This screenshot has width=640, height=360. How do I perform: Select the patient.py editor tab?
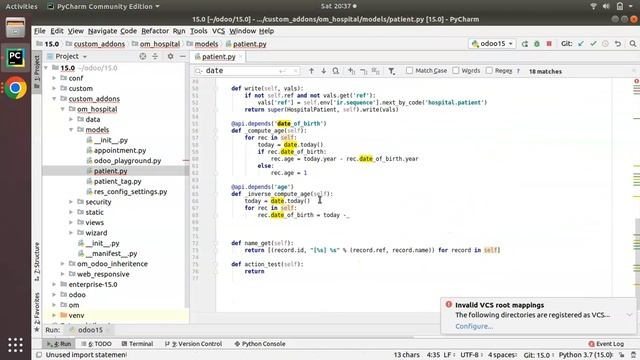click(219, 57)
